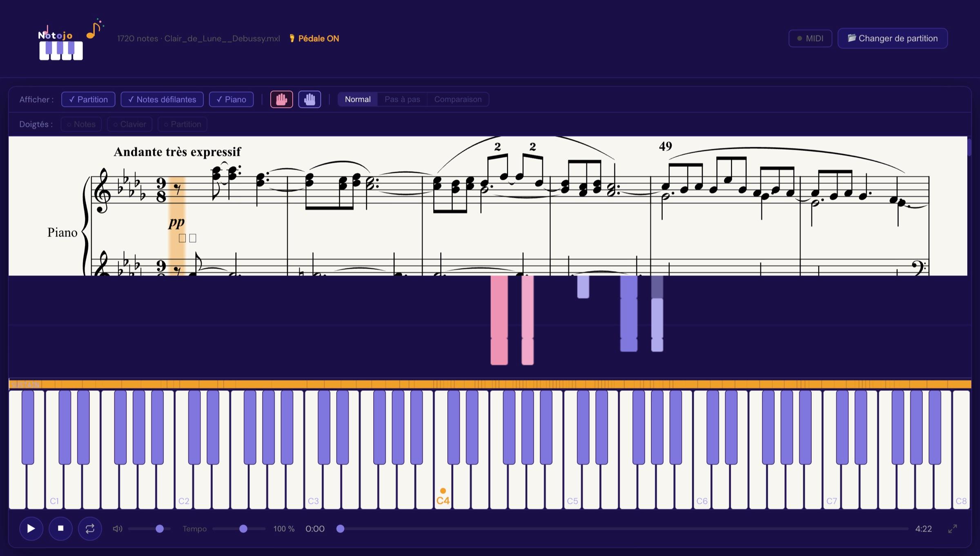Mute audio via the speaker icon

click(118, 529)
